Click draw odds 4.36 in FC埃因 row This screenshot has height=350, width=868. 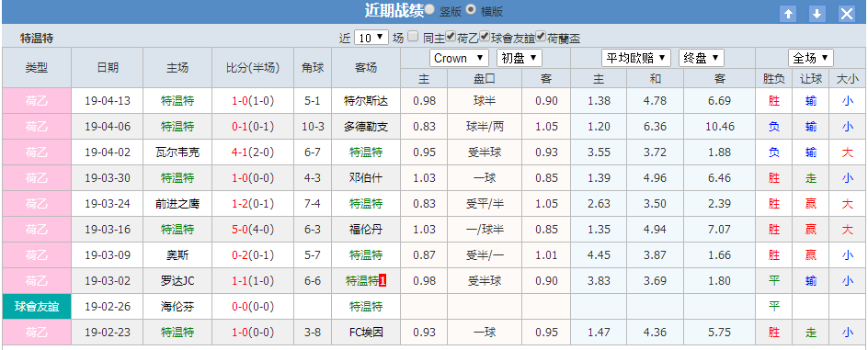click(x=656, y=333)
